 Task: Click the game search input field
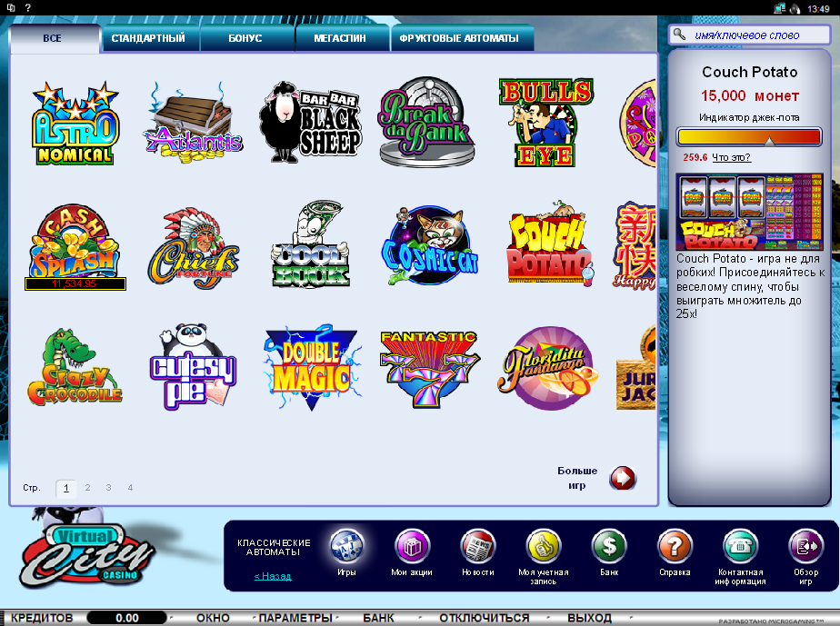[x=749, y=35]
